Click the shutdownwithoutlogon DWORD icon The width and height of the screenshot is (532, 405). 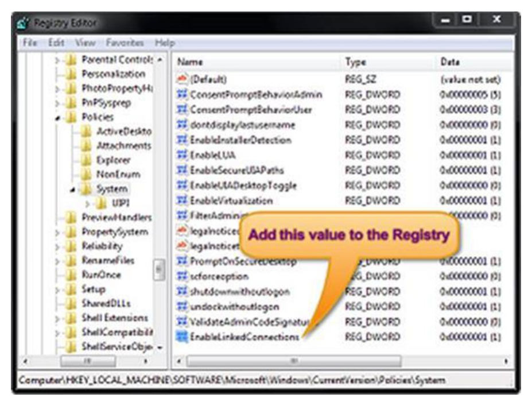click(x=182, y=291)
